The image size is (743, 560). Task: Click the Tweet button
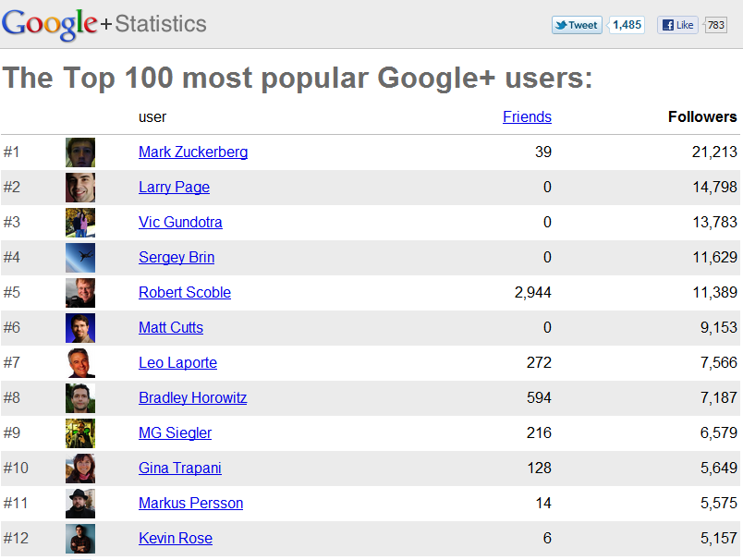click(x=577, y=25)
